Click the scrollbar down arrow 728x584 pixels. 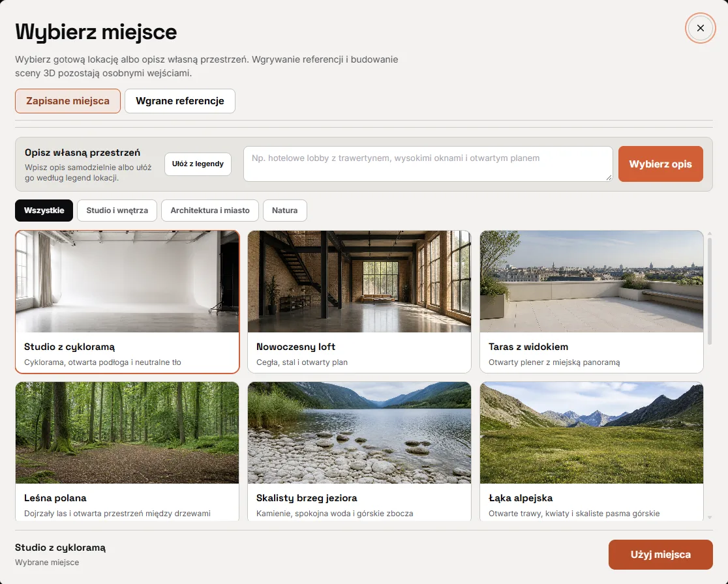pos(710,518)
